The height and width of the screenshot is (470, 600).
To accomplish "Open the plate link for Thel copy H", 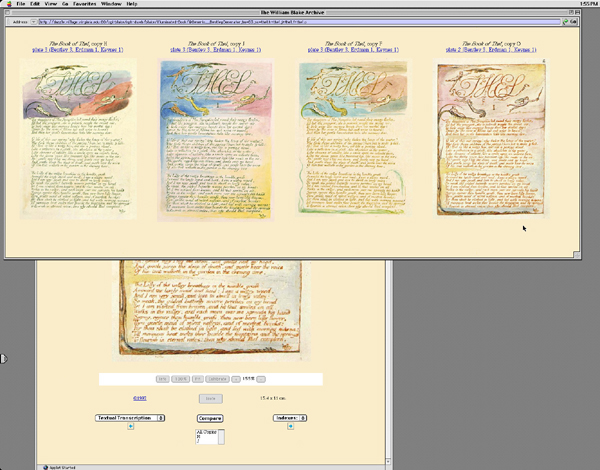I will tap(78, 50).
